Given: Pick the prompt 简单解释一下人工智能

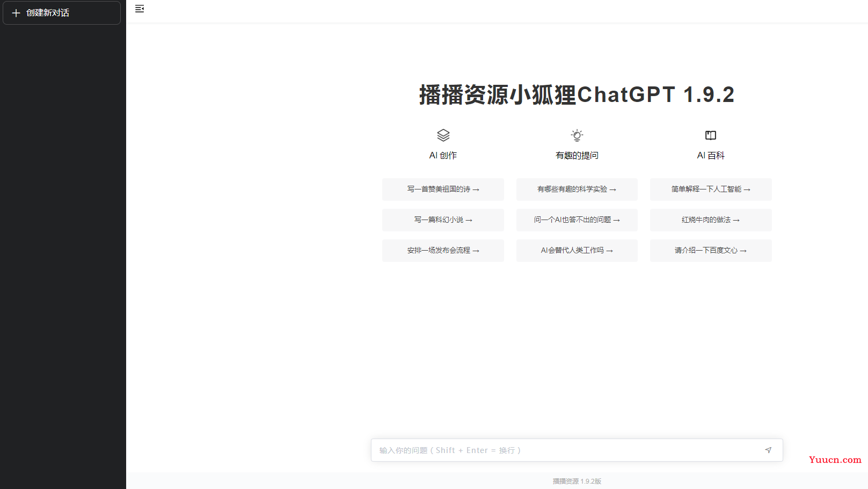Looking at the screenshot, I should click(x=711, y=189).
